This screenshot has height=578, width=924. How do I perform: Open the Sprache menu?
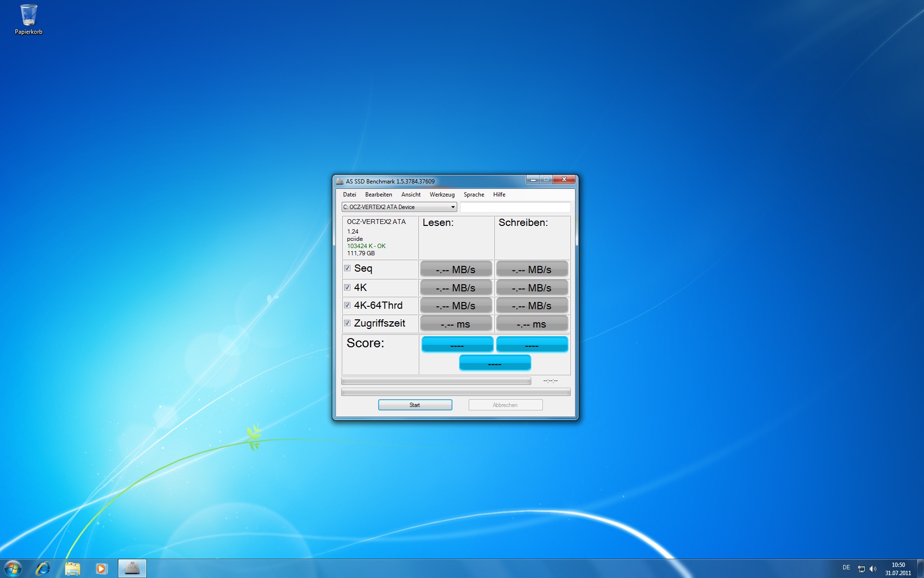pos(474,195)
